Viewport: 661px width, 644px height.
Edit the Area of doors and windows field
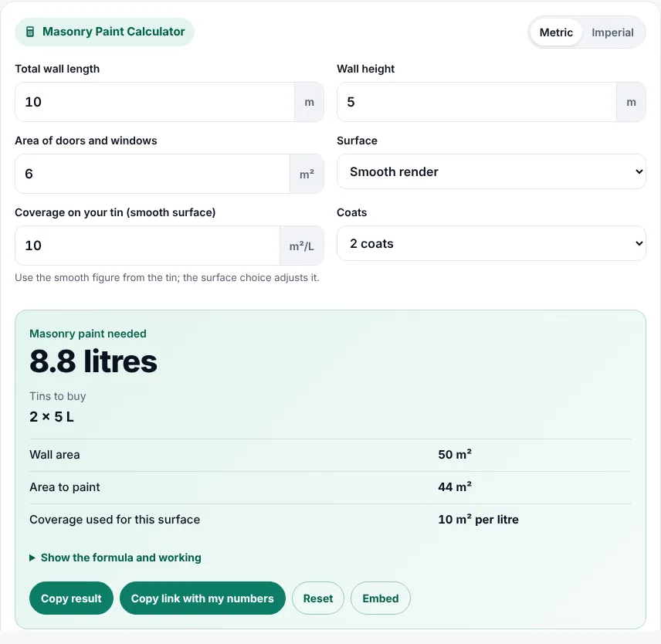pyautogui.click(x=153, y=174)
